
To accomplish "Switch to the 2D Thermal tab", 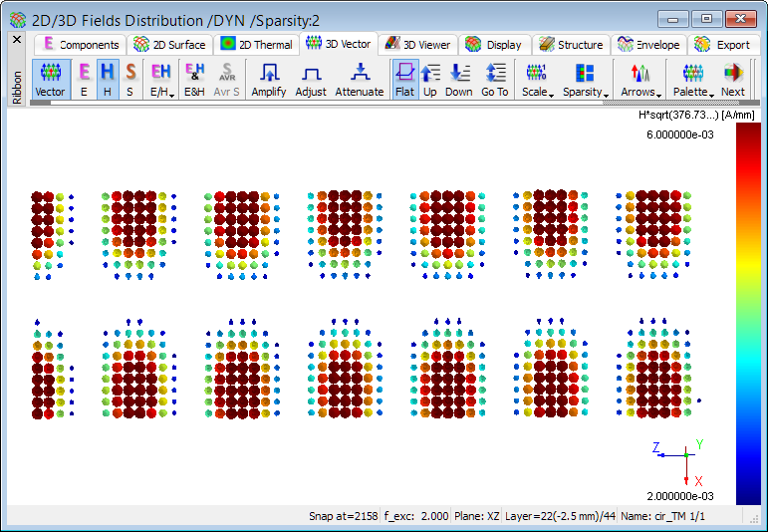I will (x=257, y=45).
